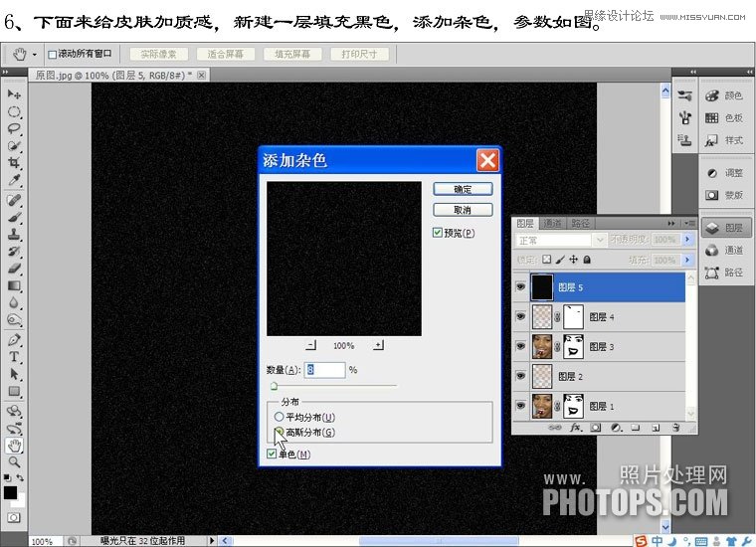
Task: Click the delete layer trash icon
Action: (x=676, y=428)
